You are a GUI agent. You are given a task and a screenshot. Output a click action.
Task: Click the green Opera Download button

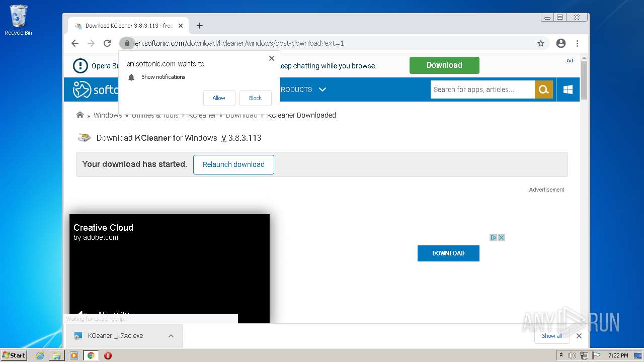tap(444, 65)
